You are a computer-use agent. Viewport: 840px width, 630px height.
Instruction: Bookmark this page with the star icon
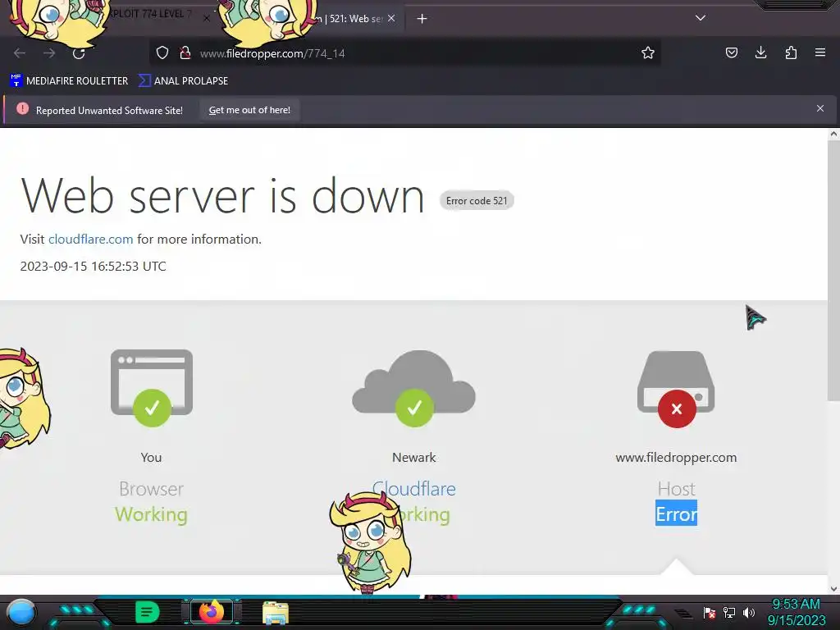(x=648, y=52)
